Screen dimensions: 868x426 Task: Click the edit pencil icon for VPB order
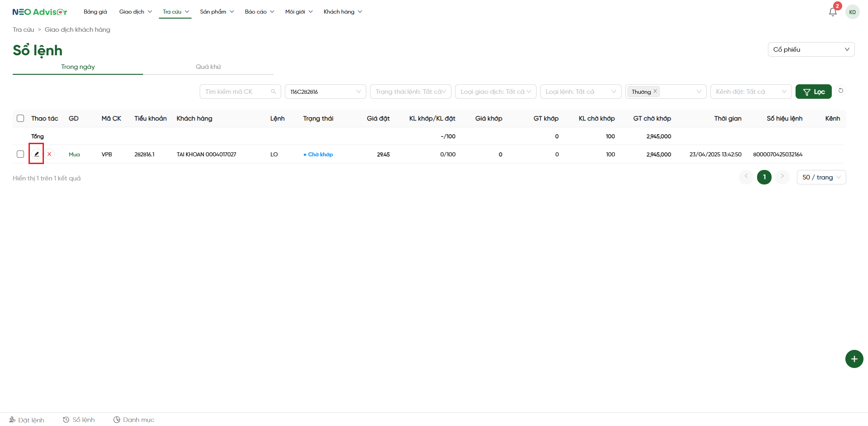[36, 154]
